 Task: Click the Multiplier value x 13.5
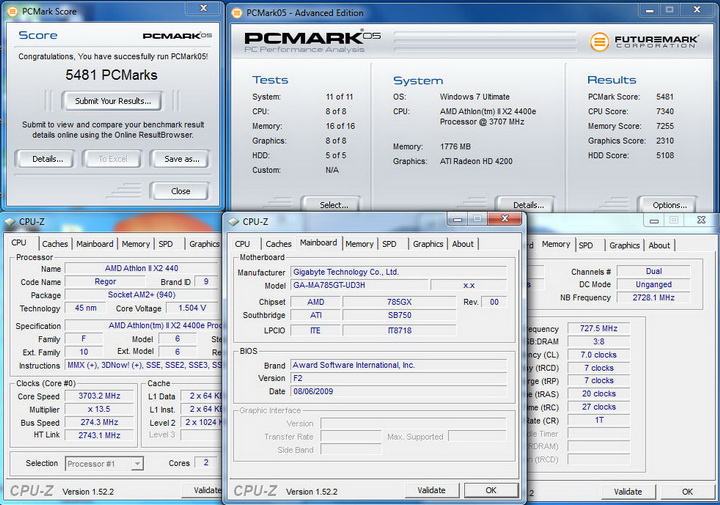pos(99,409)
